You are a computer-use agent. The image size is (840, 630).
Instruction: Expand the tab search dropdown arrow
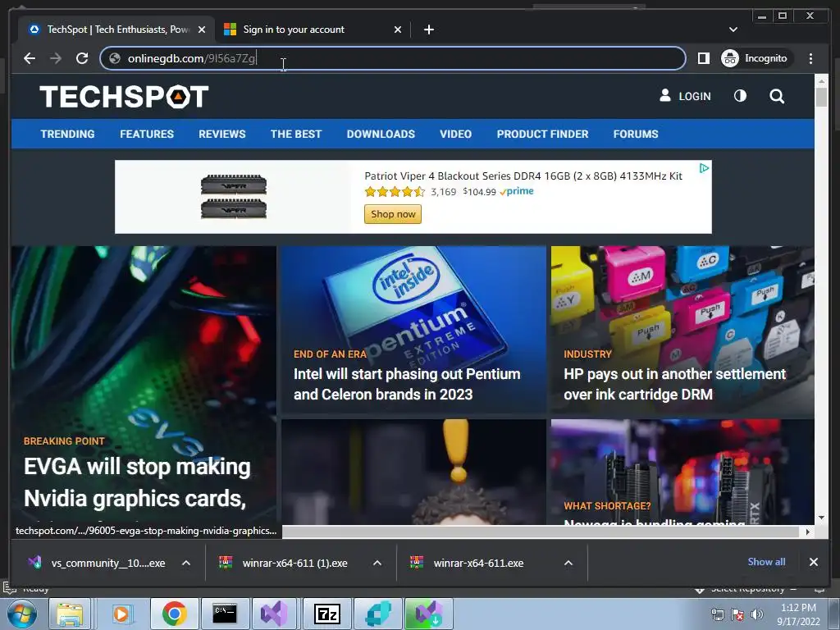[733, 30]
